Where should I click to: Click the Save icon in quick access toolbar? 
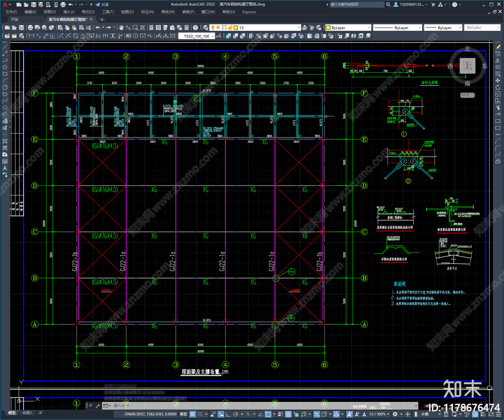pyautogui.click(x=33, y=4)
